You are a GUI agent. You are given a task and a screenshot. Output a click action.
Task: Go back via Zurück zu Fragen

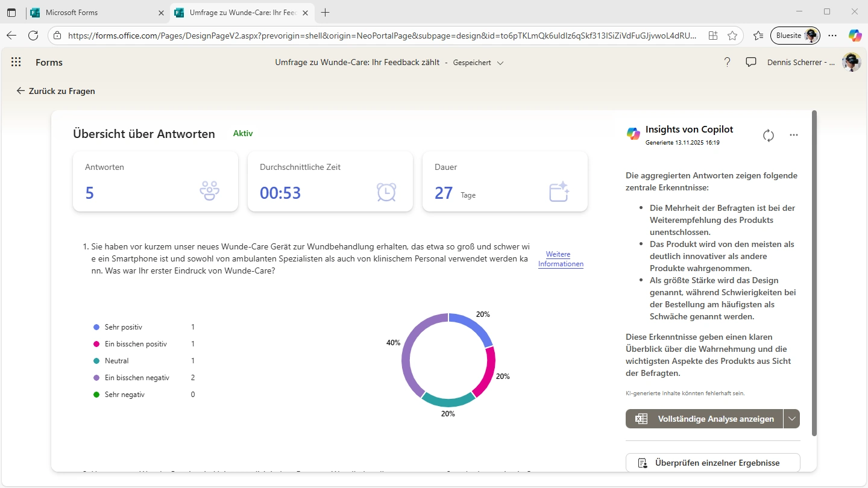[55, 91]
